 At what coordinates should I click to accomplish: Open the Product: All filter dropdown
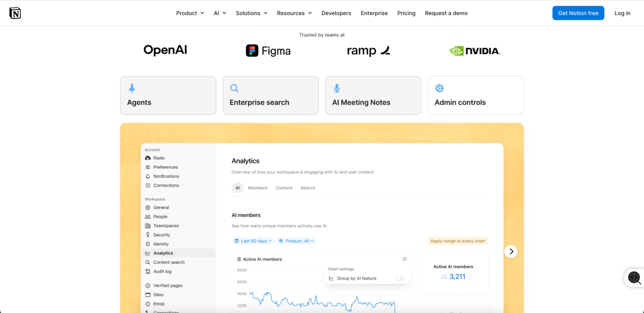[x=297, y=241]
